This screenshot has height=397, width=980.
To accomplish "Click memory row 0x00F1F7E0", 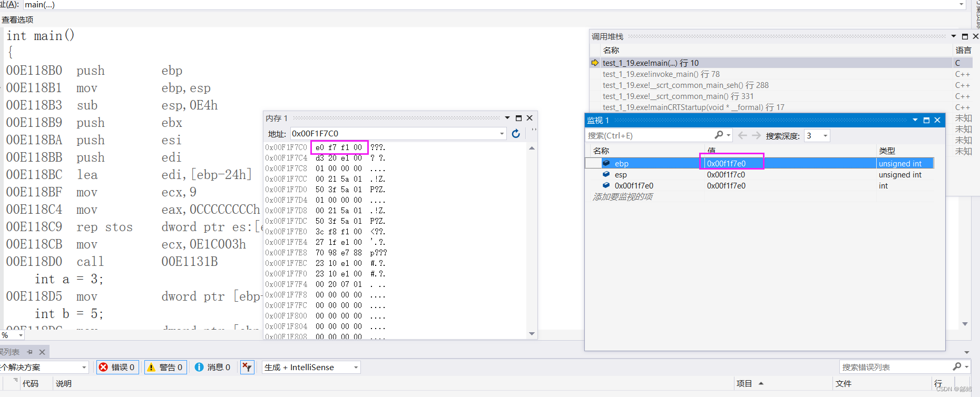I will [x=325, y=231].
